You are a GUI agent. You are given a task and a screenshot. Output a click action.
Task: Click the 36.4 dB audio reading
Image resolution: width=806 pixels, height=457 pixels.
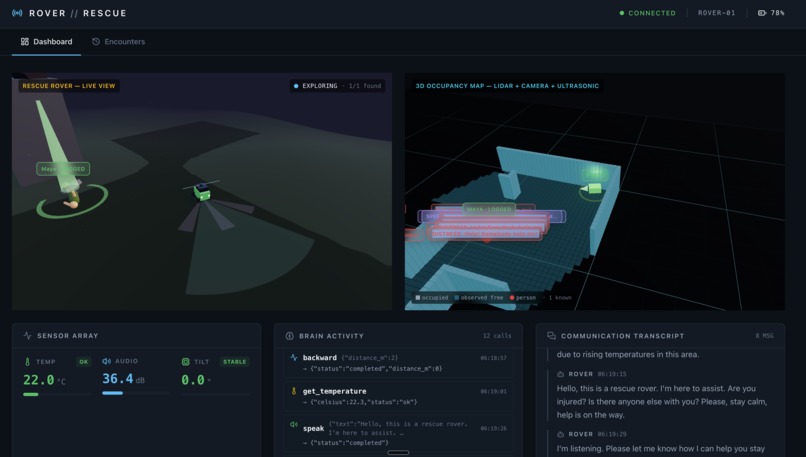click(x=123, y=379)
